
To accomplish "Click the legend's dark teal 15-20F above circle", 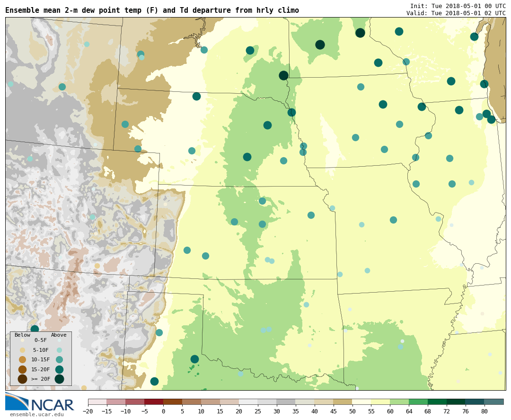I will pos(59,369).
